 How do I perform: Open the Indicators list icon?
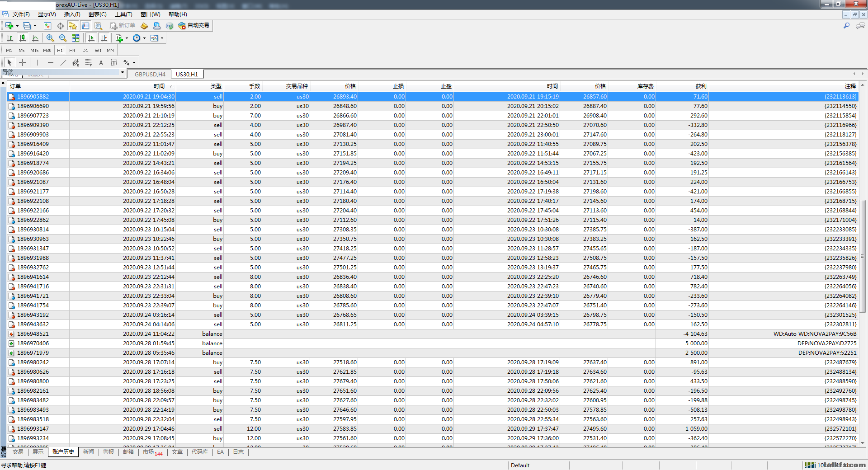[119, 38]
